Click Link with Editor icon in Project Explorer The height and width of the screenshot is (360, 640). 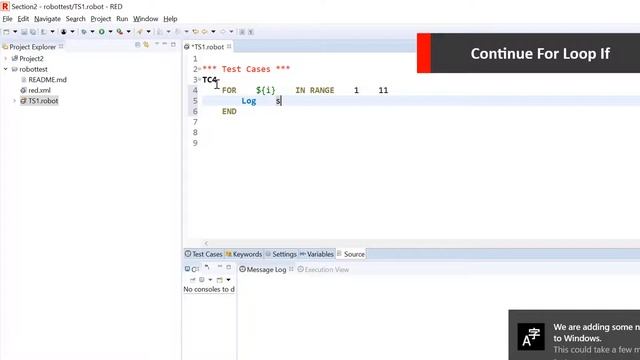tap(146, 44)
